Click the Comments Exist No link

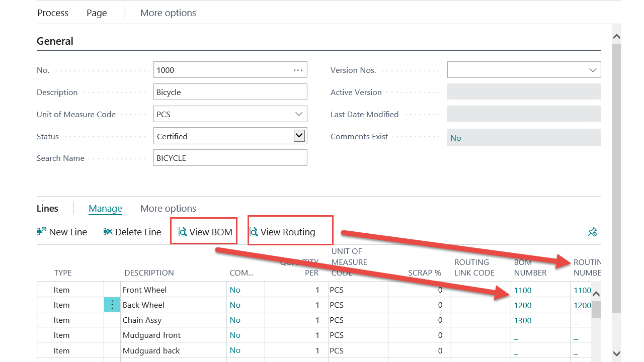coord(456,138)
